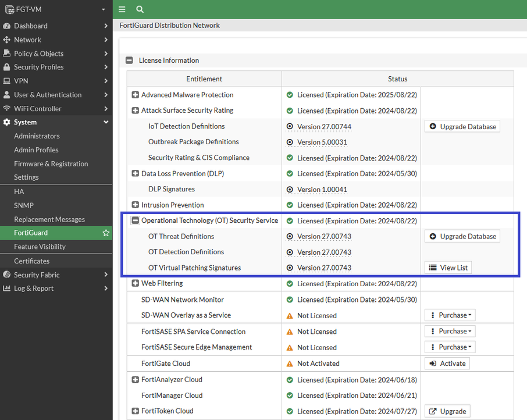Click the star icon next to FortiGuard

point(106,232)
